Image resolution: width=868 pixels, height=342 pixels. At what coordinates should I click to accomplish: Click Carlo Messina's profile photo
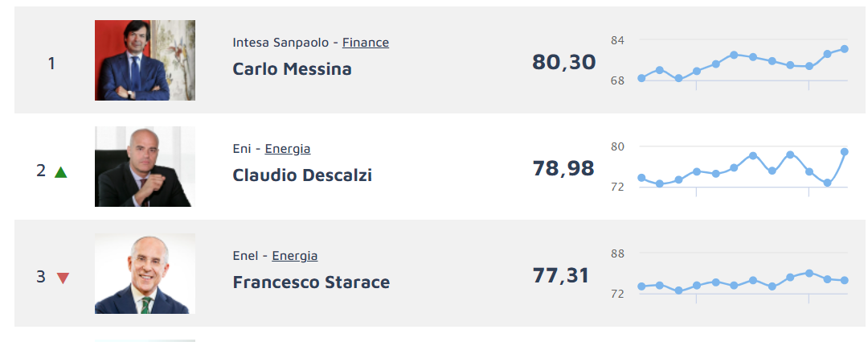(x=145, y=60)
